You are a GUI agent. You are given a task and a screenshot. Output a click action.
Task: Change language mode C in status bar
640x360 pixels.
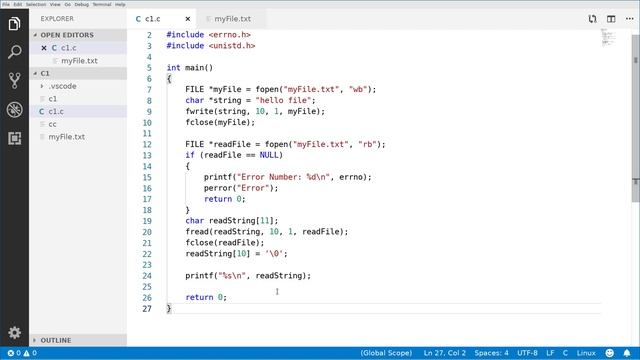click(565, 353)
